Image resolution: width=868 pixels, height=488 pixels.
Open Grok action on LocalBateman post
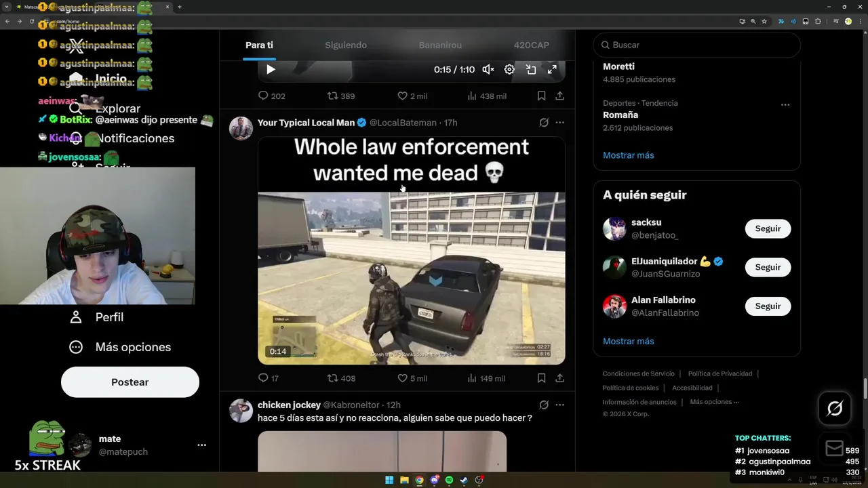[x=544, y=123]
